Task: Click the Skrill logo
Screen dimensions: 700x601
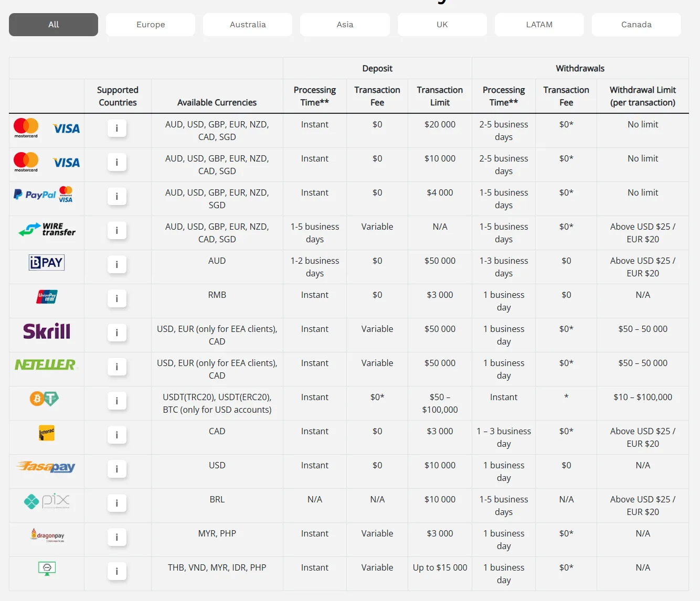Action: (47, 331)
